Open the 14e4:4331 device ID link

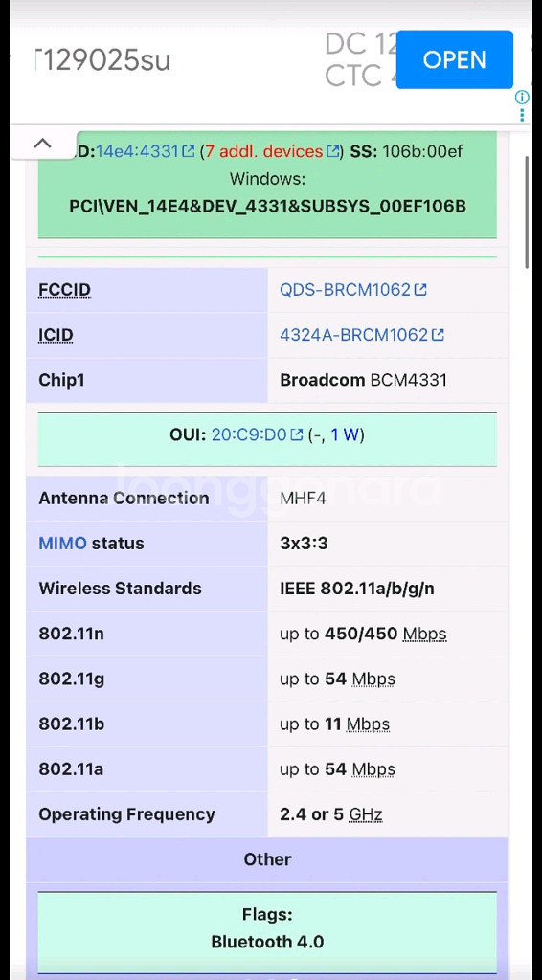(138, 151)
